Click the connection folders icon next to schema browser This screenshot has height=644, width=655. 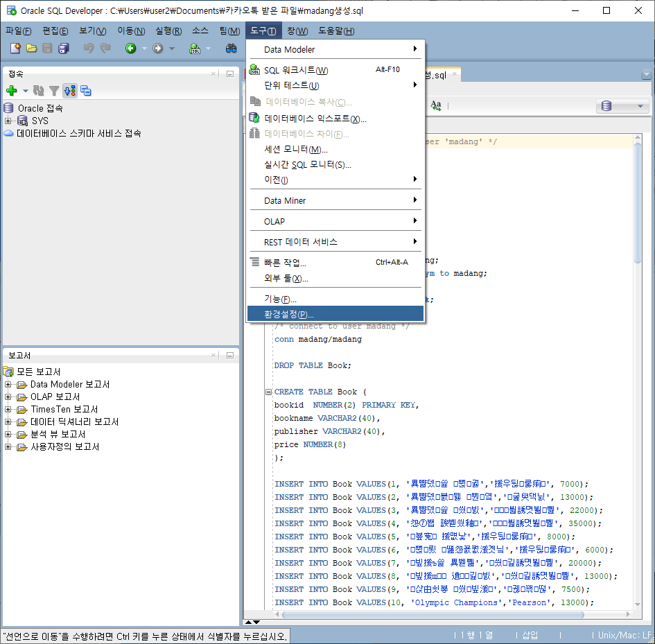pos(86,91)
